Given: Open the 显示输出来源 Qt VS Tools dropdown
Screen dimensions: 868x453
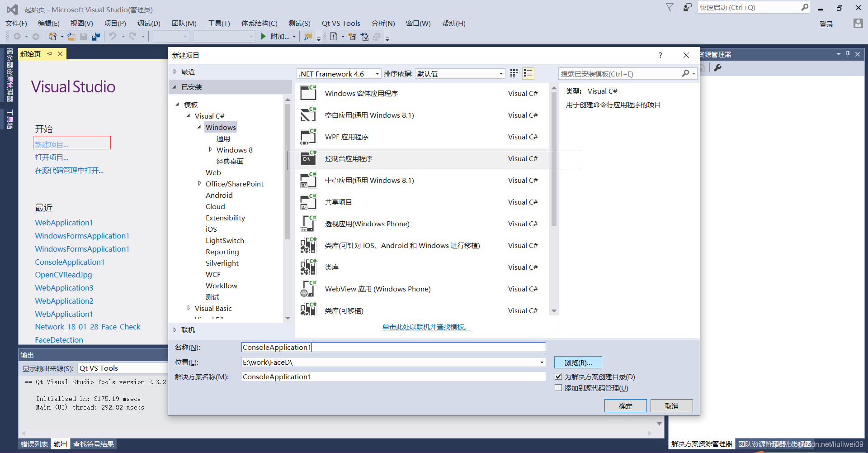Looking at the screenshot, I should coord(123,368).
